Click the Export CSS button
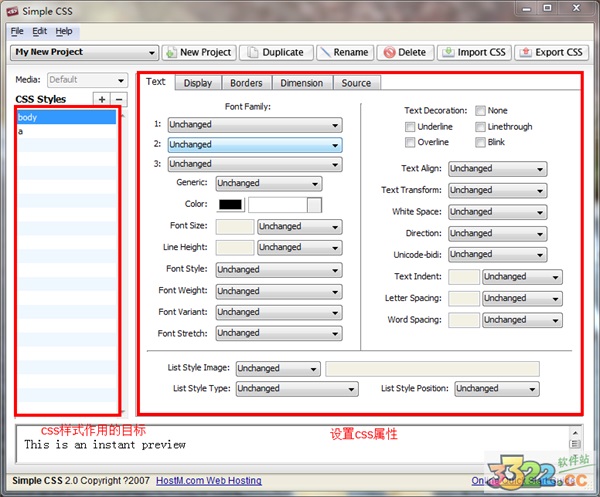Screen dimensions: 600x497 (x=551, y=52)
